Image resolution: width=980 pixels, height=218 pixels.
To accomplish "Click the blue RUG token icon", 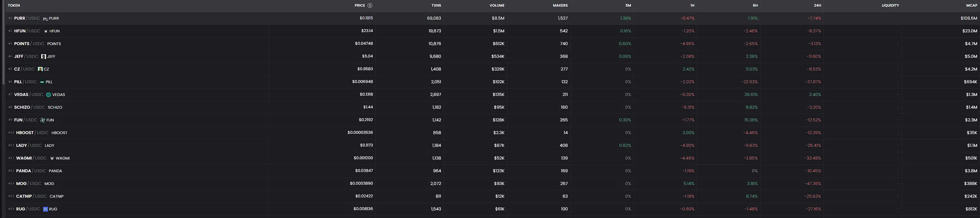I will 45,209.
